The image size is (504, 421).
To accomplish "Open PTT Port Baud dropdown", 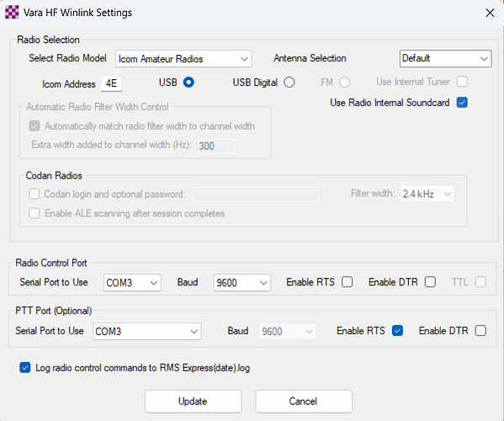I will [x=288, y=332].
